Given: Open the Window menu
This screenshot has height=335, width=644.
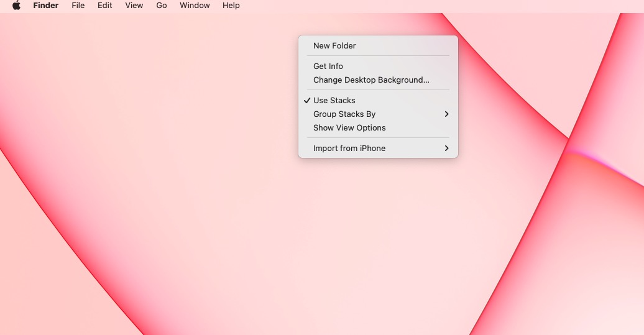Looking at the screenshot, I should pyautogui.click(x=195, y=6).
